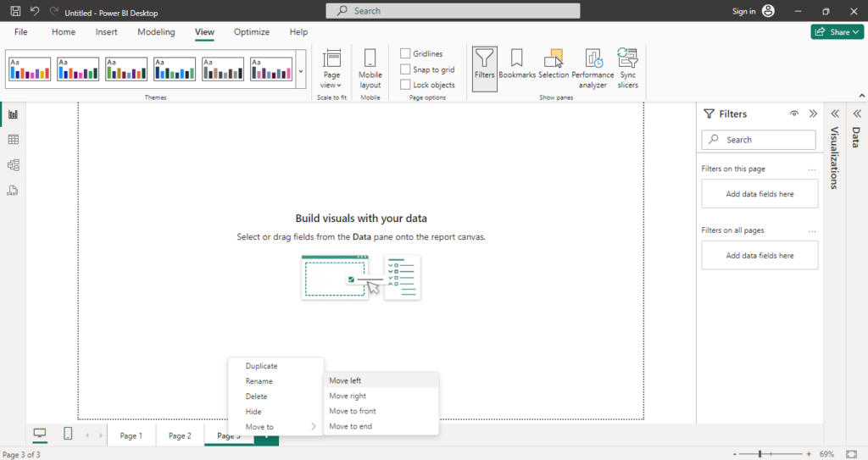Screen dimensions: 868x460
Task: Apply the third theme thumbnail
Action: [x=126, y=69]
